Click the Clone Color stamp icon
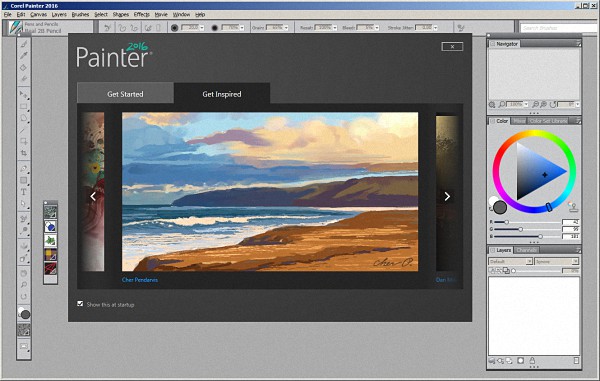Viewport: 600px width, 381px height. 572,207
